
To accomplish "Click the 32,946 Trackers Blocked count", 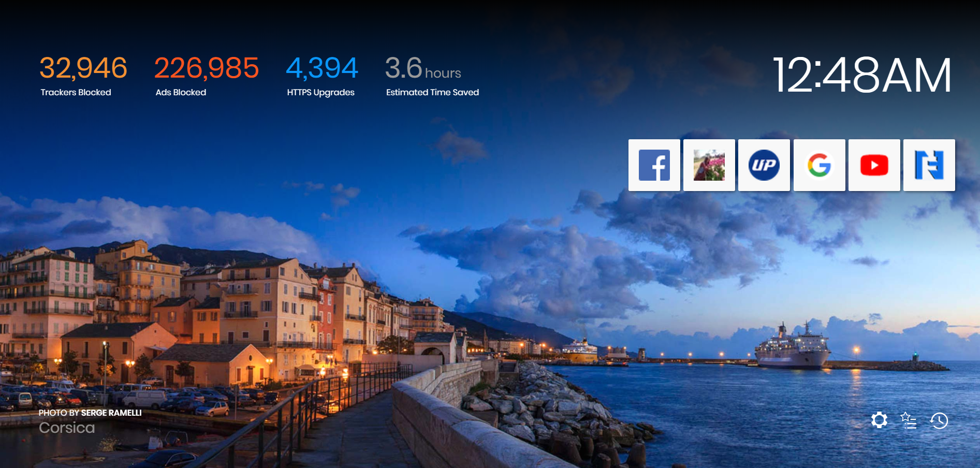I will point(83,68).
